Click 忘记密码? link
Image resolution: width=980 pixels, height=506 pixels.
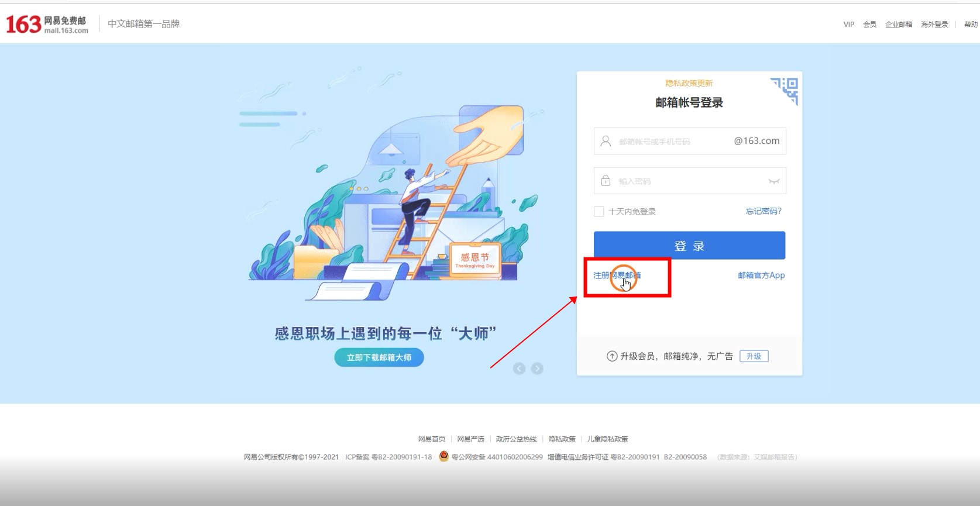[763, 211]
